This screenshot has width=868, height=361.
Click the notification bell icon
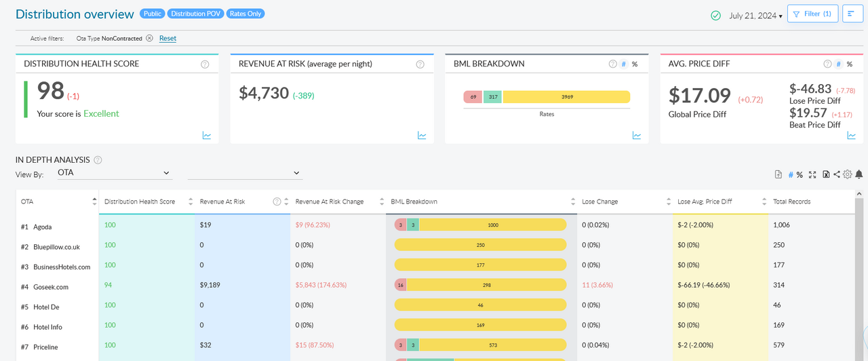click(x=859, y=174)
